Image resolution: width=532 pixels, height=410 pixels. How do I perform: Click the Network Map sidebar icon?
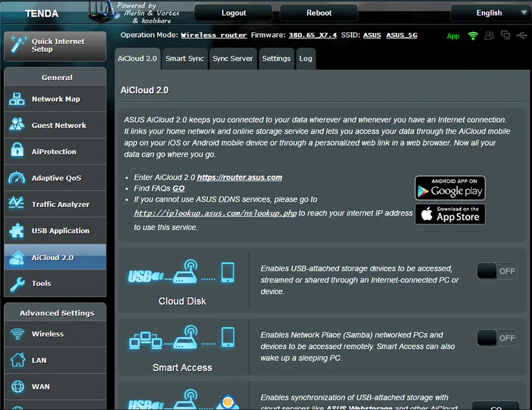pyautogui.click(x=17, y=99)
